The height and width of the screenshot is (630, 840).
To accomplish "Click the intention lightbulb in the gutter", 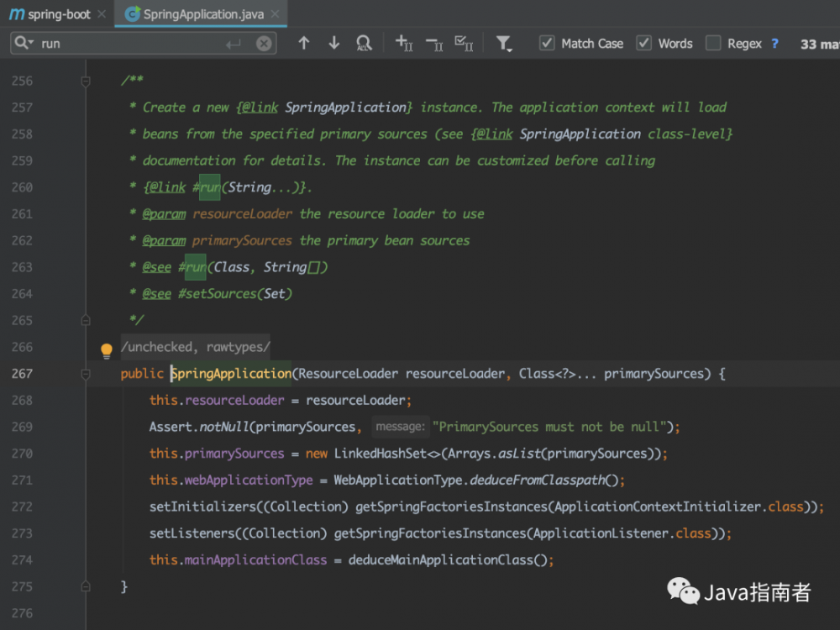I will click(x=106, y=351).
